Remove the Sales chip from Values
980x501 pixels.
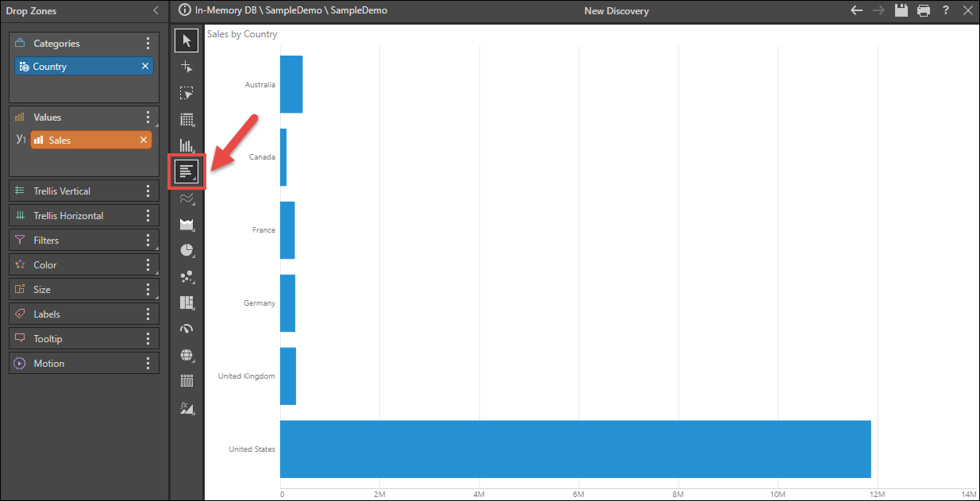point(144,141)
